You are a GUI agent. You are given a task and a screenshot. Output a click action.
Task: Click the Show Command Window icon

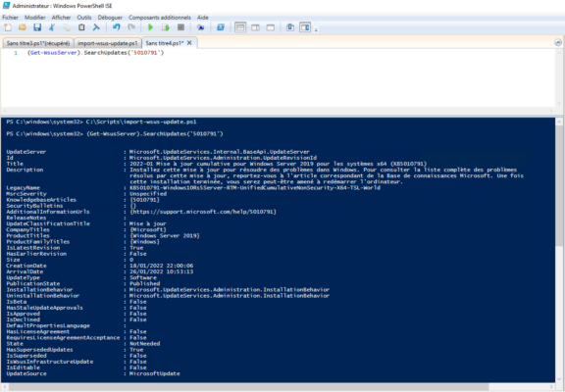click(290, 27)
